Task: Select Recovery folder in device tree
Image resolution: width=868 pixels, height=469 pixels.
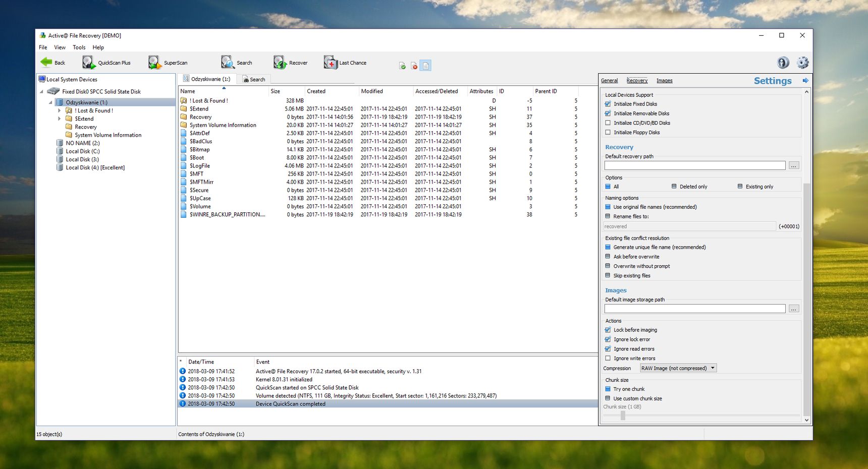Action: (85, 127)
